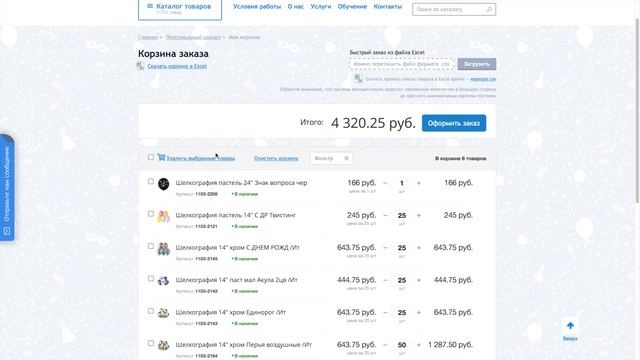Open thumbnail of Акула 2цв balloons
The height and width of the screenshot is (360, 640).
point(164,281)
